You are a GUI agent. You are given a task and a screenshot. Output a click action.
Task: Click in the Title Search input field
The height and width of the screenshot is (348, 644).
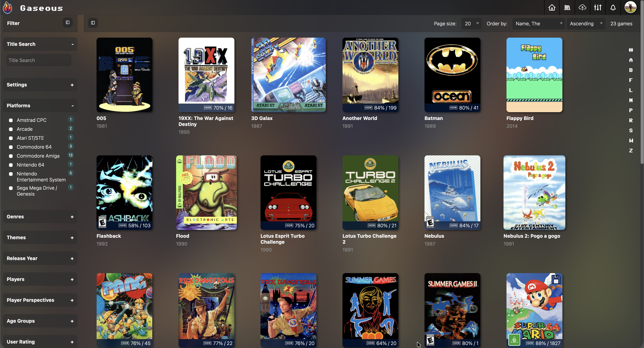point(39,60)
